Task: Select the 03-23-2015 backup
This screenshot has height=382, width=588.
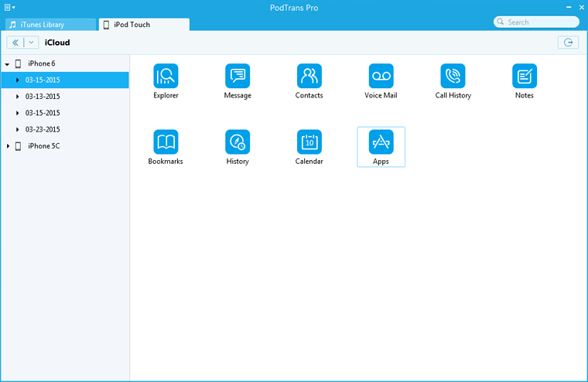Action: click(43, 129)
